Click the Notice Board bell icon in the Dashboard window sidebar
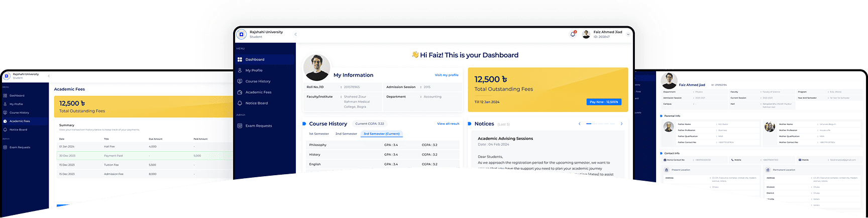868x218 pixels. pos(240,103)
